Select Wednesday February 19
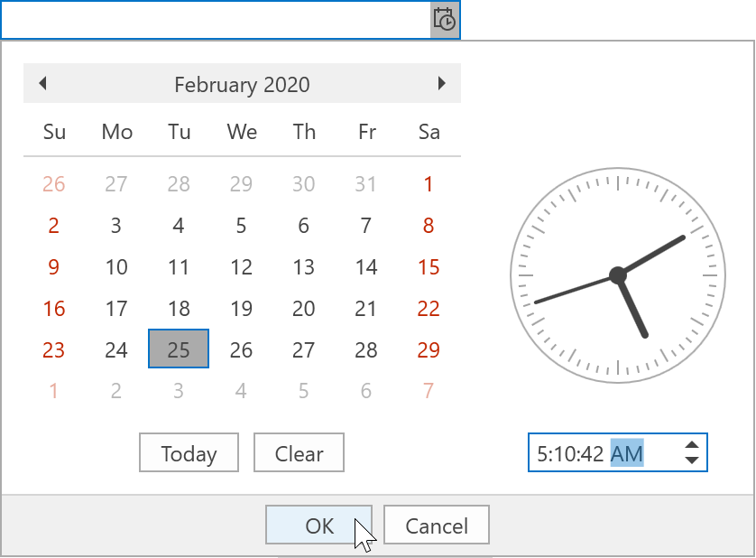Screen dimensions: 756x558 [x=241, y=309]
